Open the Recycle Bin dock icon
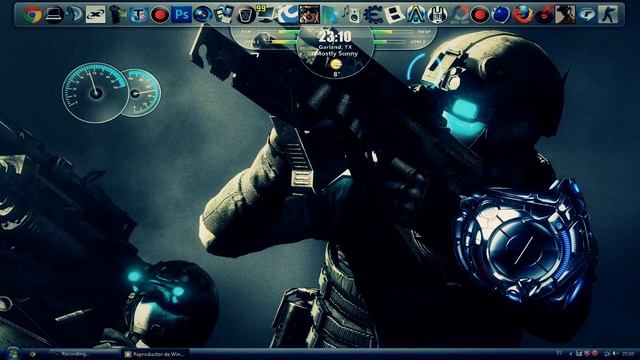The width and height of the screenshot is (640, 360). pyautogui.click(x=245, y=15)
